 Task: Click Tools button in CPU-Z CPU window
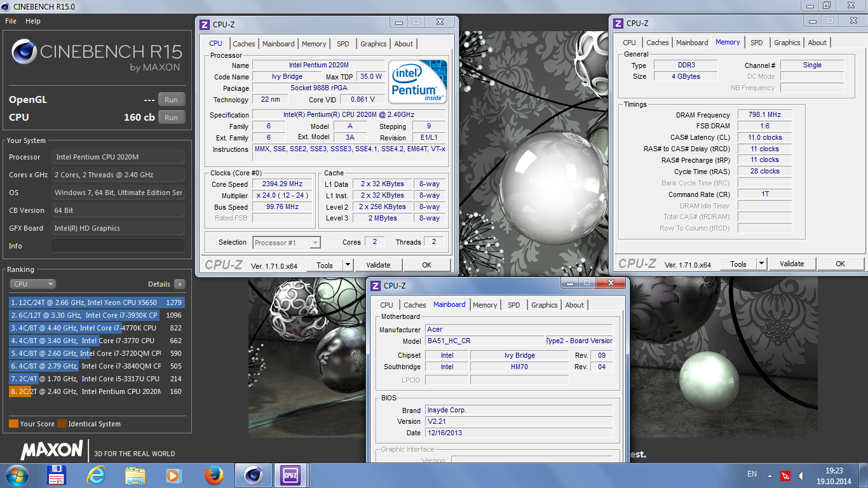coord(325,265)
